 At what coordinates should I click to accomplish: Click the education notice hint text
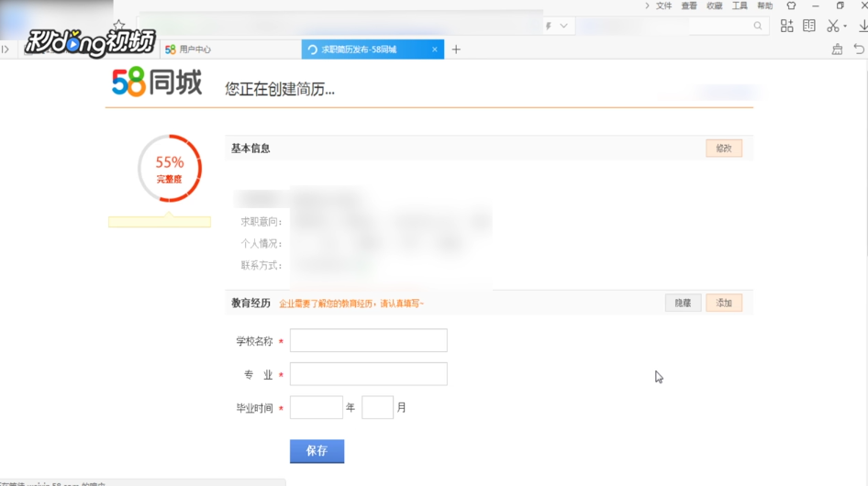pyautogui.click(x=351, y=304)
